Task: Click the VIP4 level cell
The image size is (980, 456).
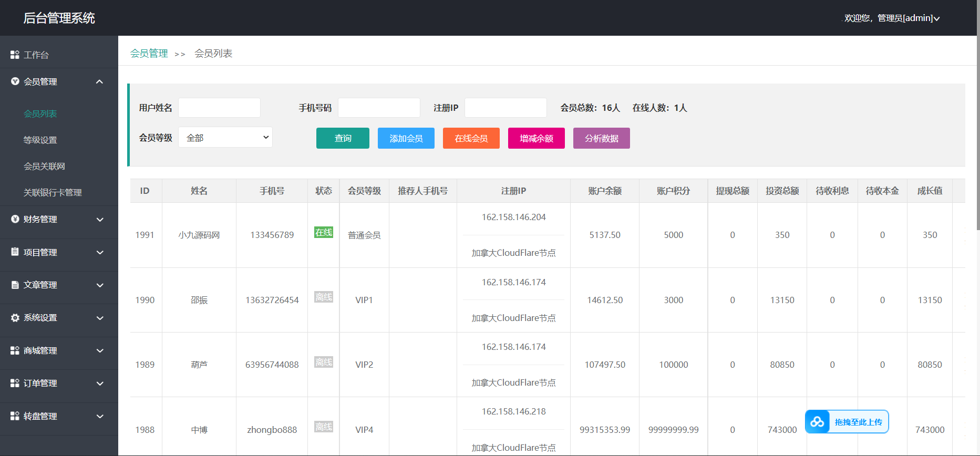Action: pos(364,430)
